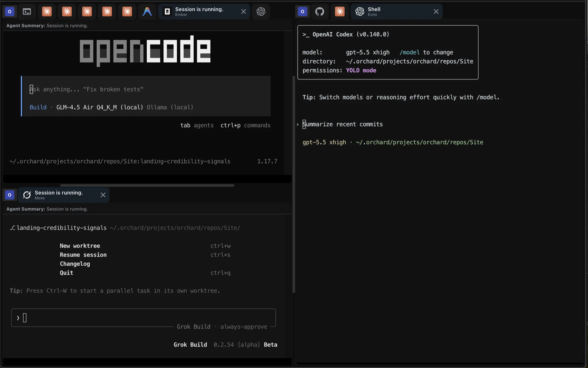The image size is (588, 368).
Task: Click the 'landing-credibility-signals' branch name in Grok pane
Action: pos(61,228)
